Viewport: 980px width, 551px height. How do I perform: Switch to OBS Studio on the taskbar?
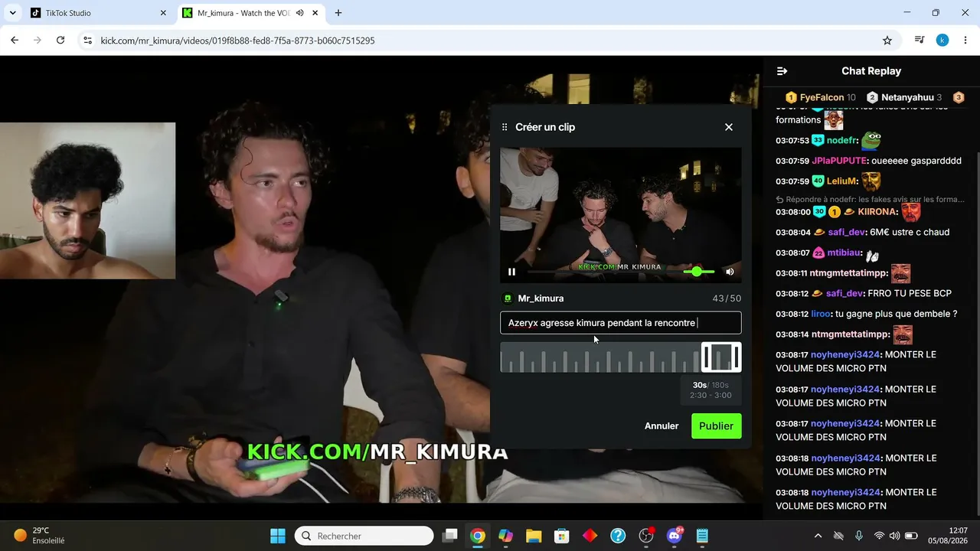pyautogui.click(x=646, y=536)
